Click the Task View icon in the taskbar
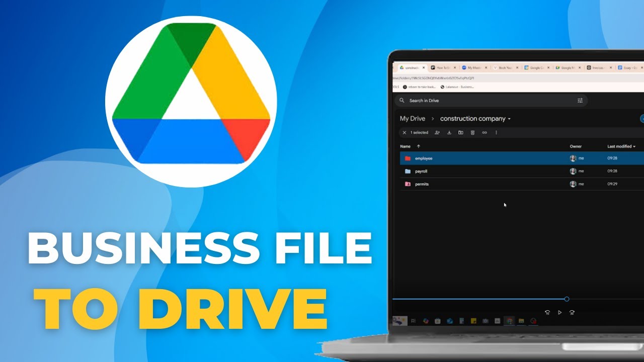 point(413,321)
